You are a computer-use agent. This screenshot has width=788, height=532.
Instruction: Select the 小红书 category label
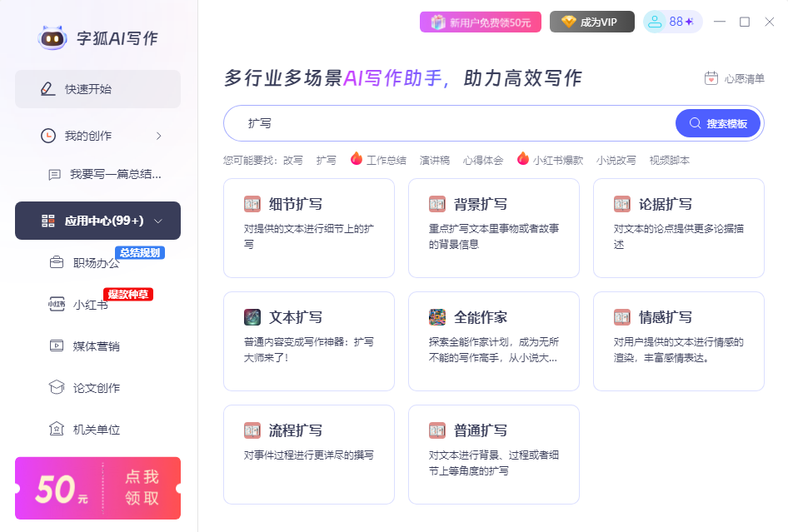[x=91, y=305]
